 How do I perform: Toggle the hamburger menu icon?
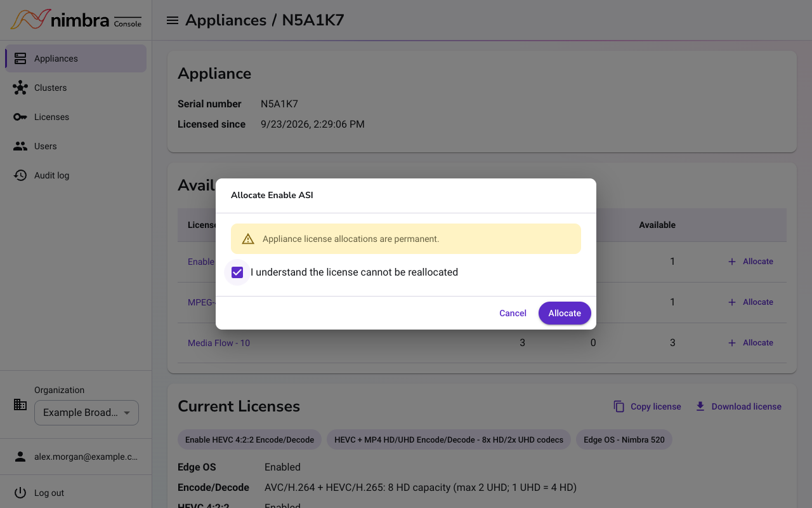coord(172,20)
